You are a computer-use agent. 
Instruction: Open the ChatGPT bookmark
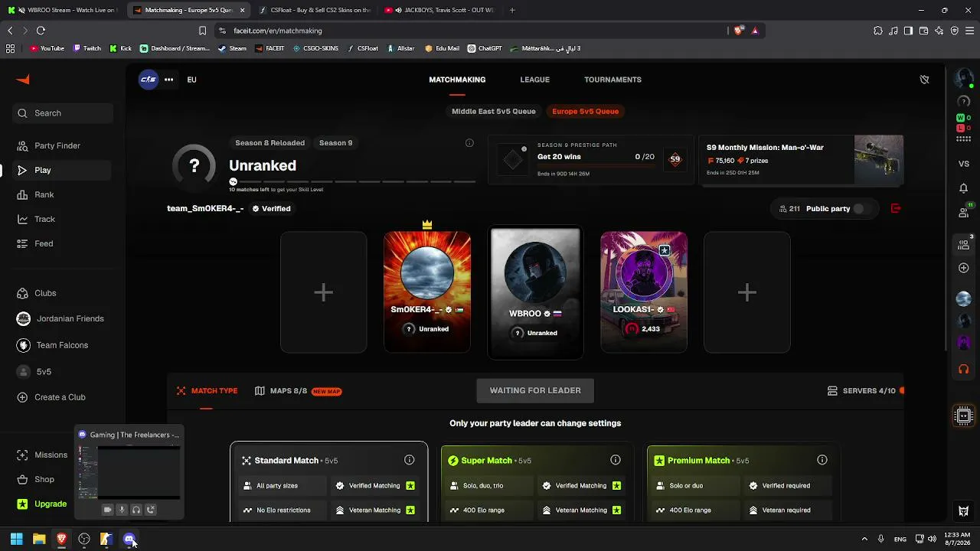[x=485, y=48]
